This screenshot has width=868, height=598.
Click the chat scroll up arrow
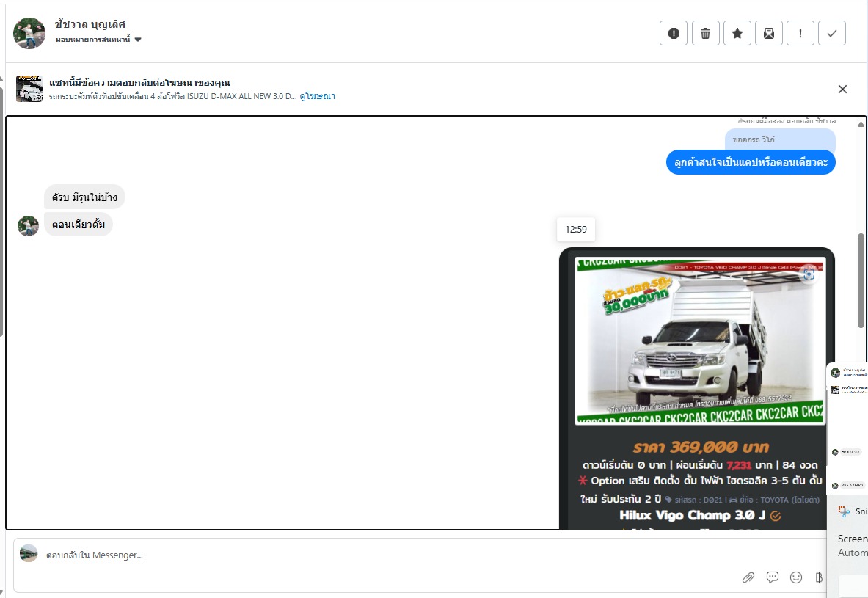[x=861, y=124]
